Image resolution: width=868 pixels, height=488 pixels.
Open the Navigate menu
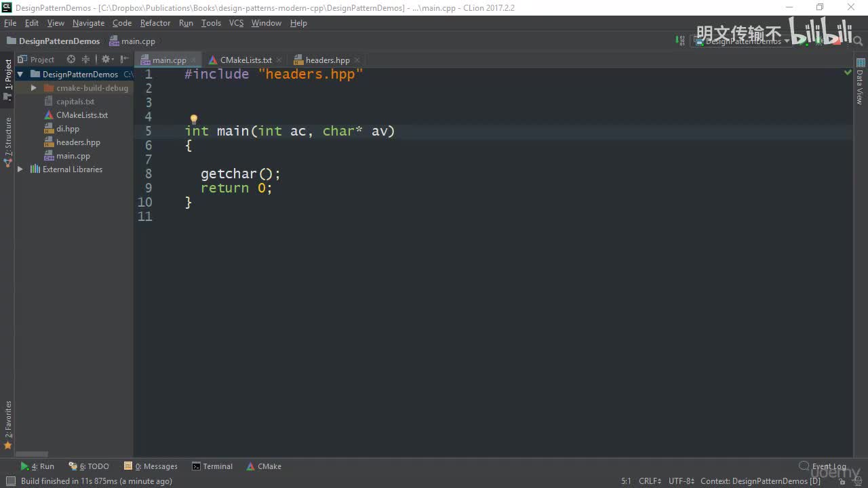point(89,23)
